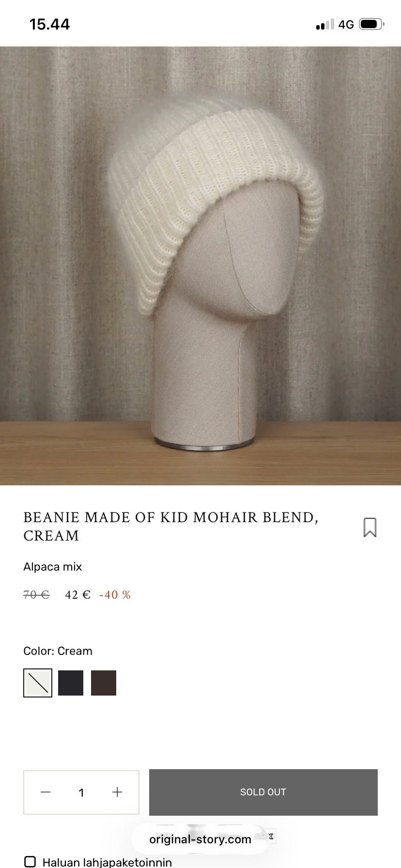The image size is (401, 868).
Task: Increase quantity with the plus icon
Action: pyautogui.click(x=117, y=792)
